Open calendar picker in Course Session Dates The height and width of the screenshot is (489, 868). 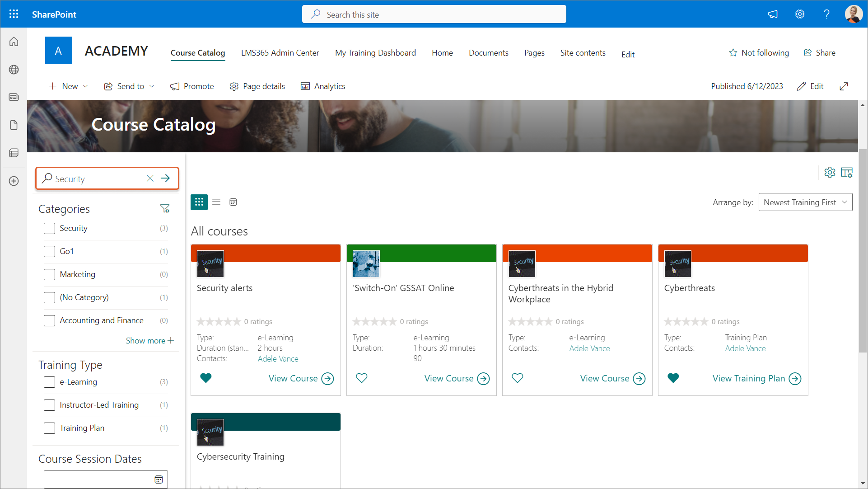pos(159,480)
